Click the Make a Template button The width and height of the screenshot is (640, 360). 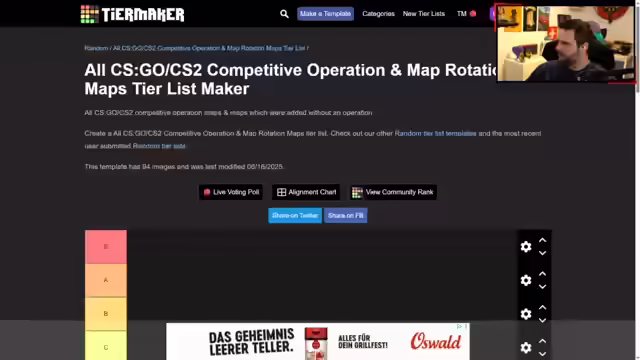click(x=325, y=14)
